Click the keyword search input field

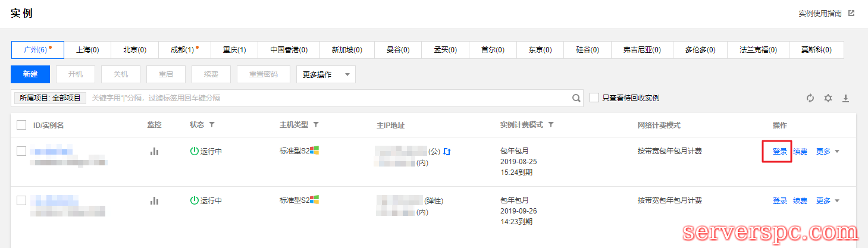click(327, 98)
